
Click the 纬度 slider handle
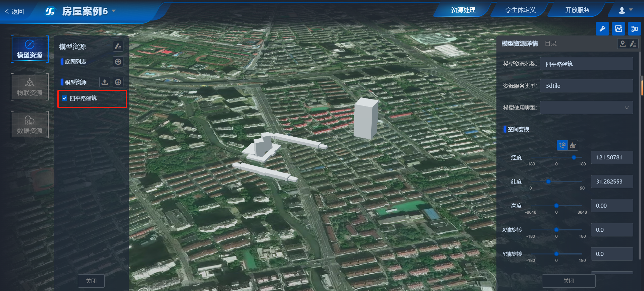coord(548,181)
